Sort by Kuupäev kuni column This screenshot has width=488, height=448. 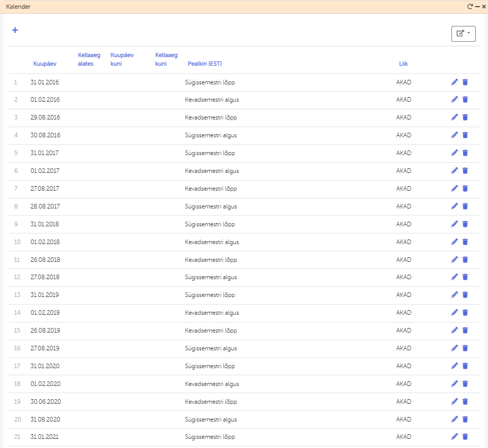(122, 59)
